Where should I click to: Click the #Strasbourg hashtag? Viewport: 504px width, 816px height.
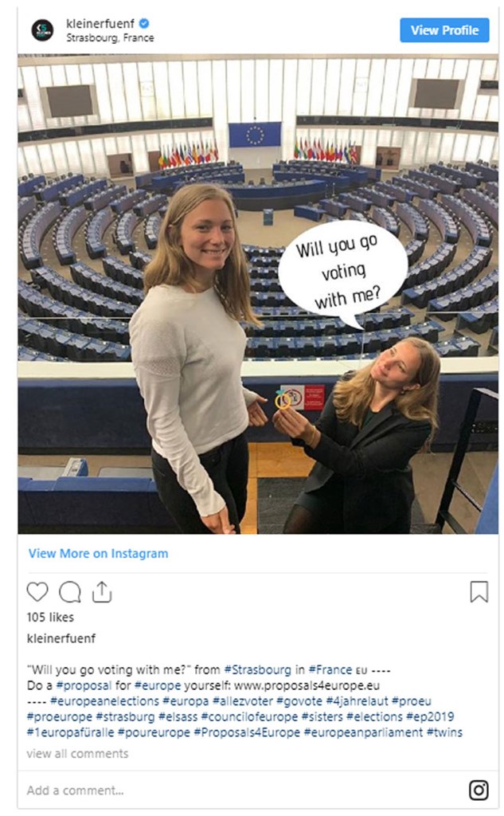tap(257, 669)
